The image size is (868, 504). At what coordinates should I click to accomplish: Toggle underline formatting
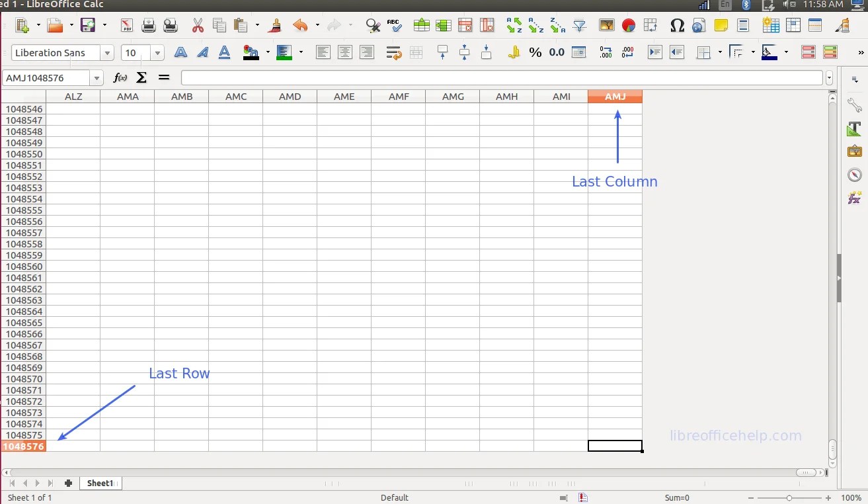(x=224, y=52)
